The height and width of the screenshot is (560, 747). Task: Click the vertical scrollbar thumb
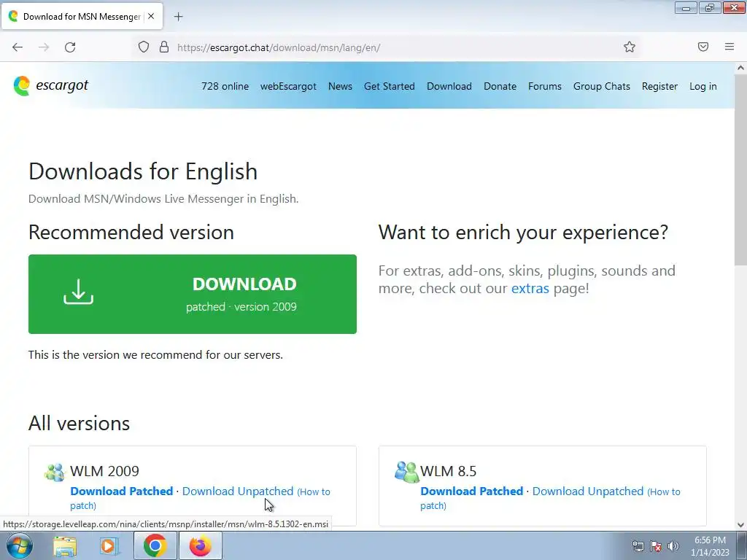(x=741, y=169)
